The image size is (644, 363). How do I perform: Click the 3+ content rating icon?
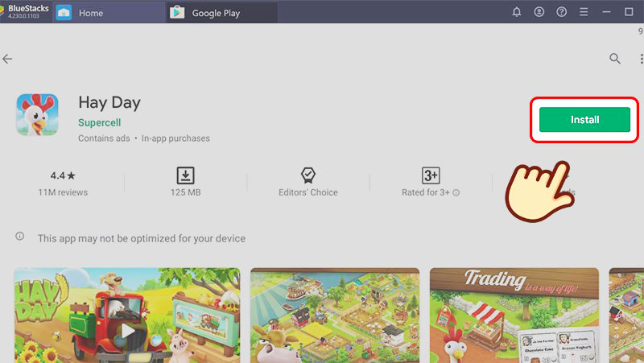(x=431, y=175)
